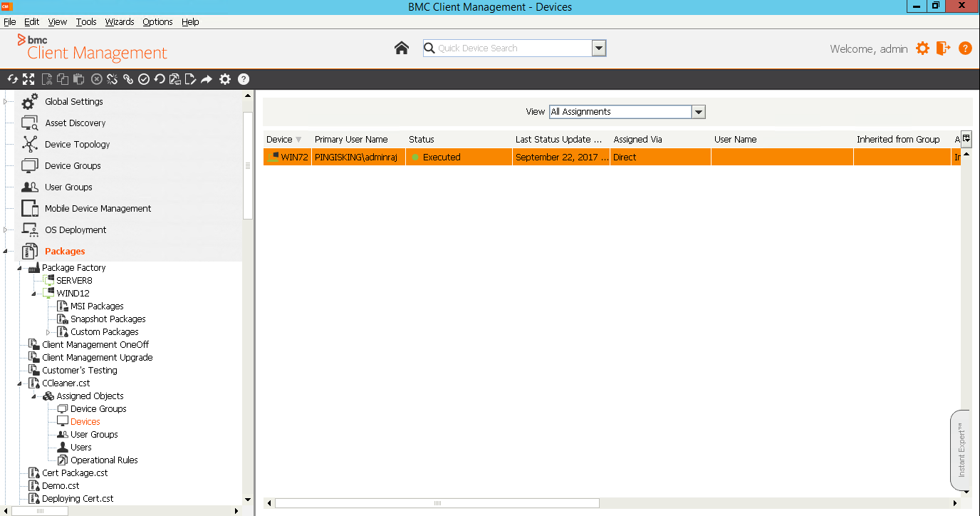This screenshot has height=516, width=980.
Task: Click the curved forward arrow toolbar icon
Action: (x=207, y=79)
